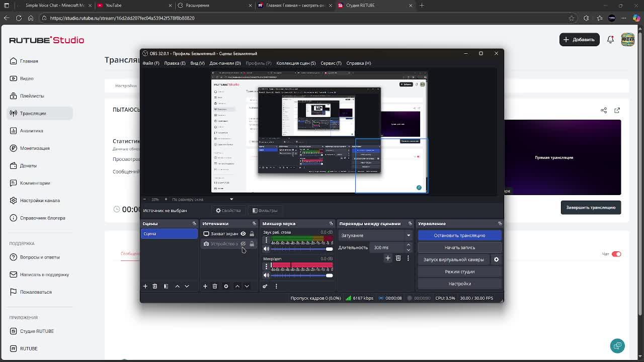This screenshot has height=362, width=644.
Task: Click the share icon above stream preview
Action: pyautogui.click(x=604, y=110)
